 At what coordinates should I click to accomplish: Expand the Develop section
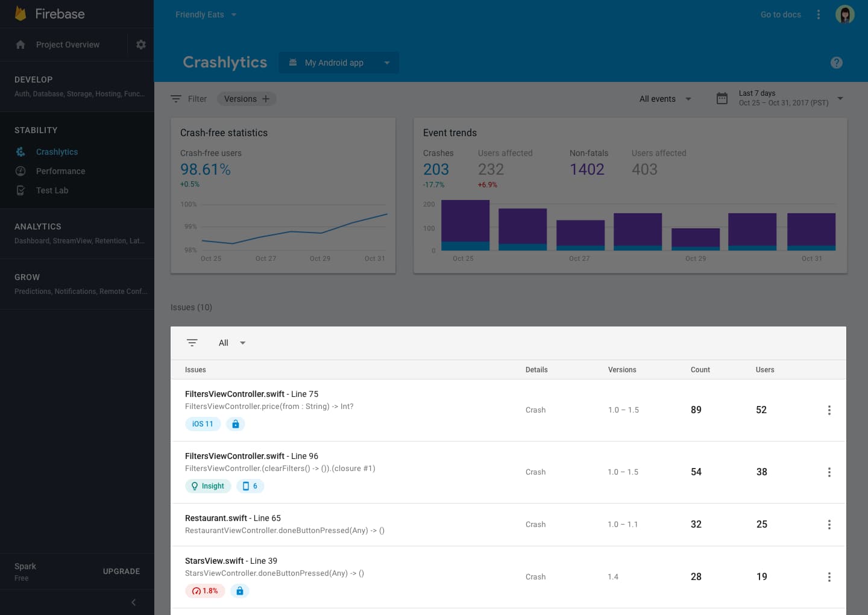(77, 86)
